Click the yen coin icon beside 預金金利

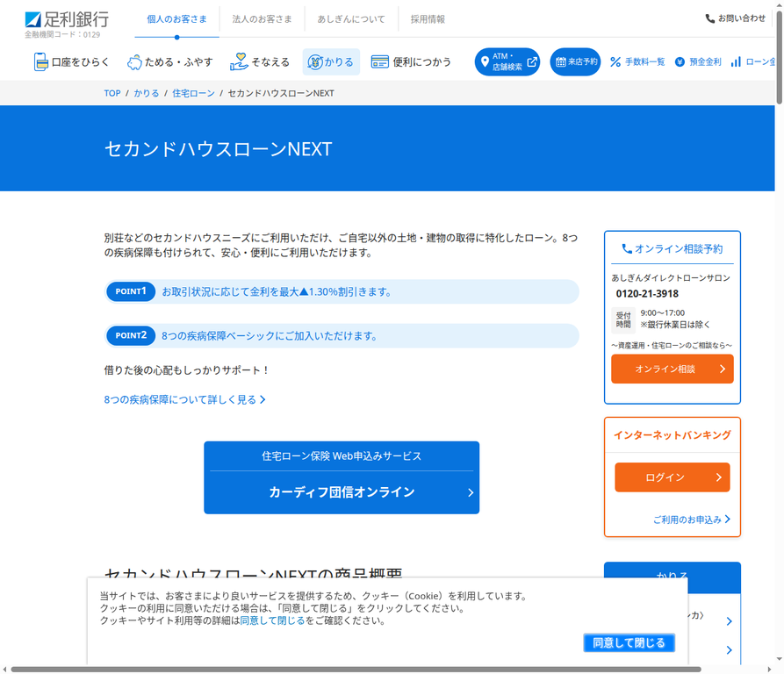[x=680, y=62]
